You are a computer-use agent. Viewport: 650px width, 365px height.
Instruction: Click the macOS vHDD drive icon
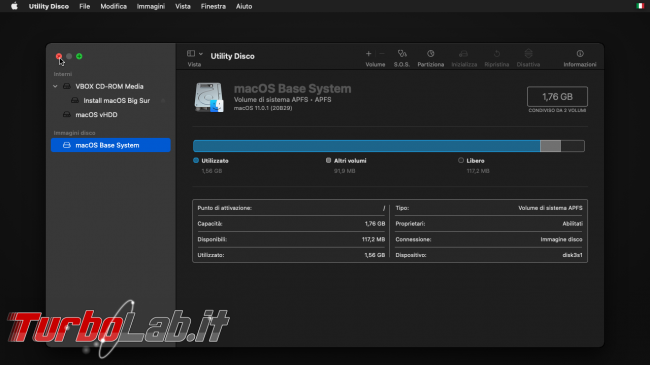click(x=66, y=114)
